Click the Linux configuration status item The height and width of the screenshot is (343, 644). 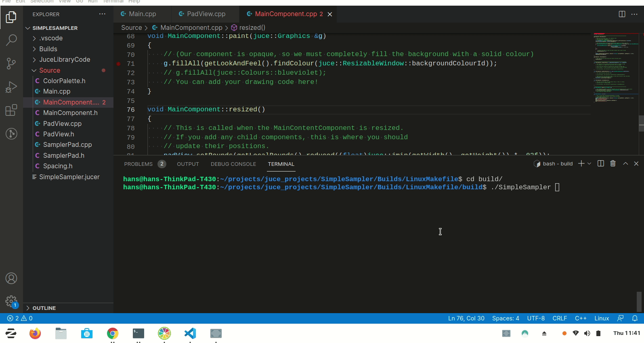coord(602,318)
